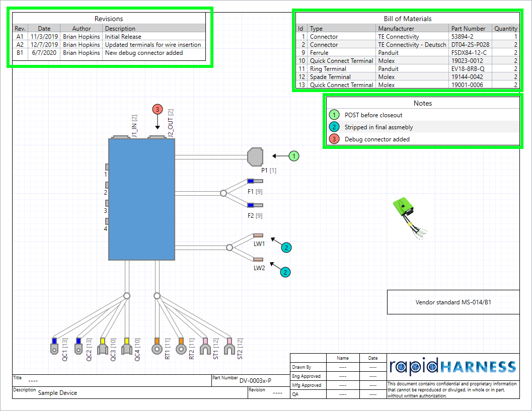Viewport: 532px width, 411px height.
Task: Click the 3D harness preview image
Action: [410, 218]
